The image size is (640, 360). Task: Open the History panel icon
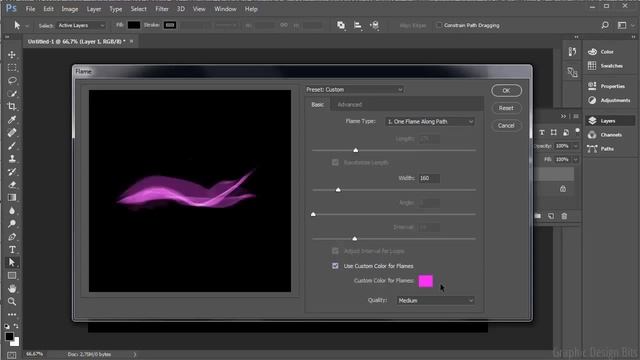pos(572,51)
